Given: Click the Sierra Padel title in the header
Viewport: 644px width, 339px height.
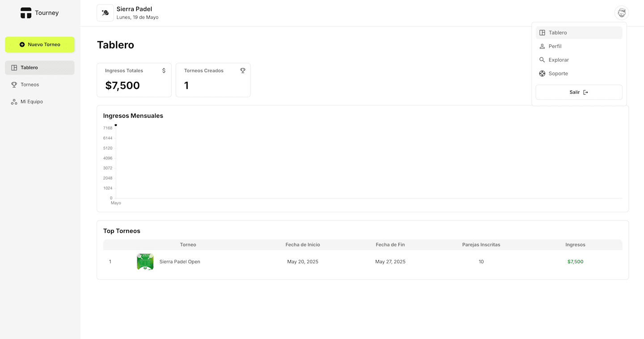Looking at the screenshot, I should 134,9.
